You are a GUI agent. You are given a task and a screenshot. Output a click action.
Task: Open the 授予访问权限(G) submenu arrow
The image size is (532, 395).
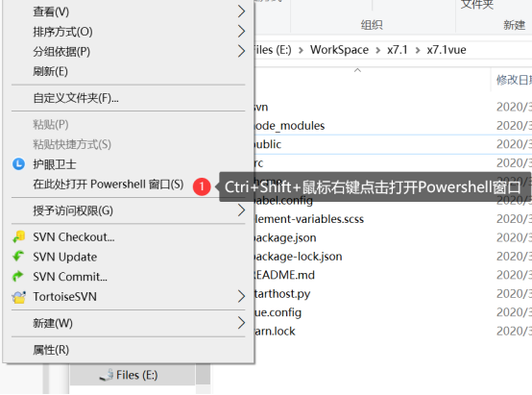pos(241,210)
